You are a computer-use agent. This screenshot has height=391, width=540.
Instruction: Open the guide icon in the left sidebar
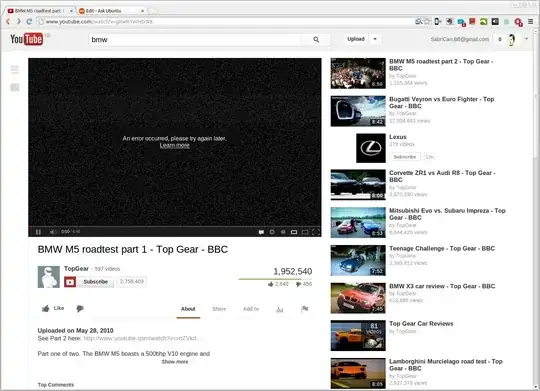[15, 69]
